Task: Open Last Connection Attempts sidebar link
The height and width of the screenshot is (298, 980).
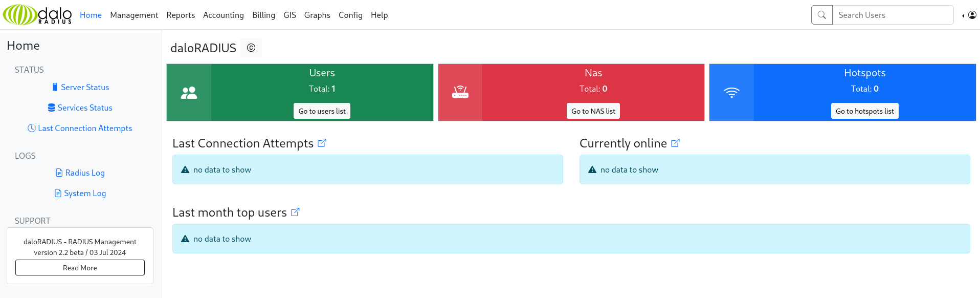Action: point(80,129)
